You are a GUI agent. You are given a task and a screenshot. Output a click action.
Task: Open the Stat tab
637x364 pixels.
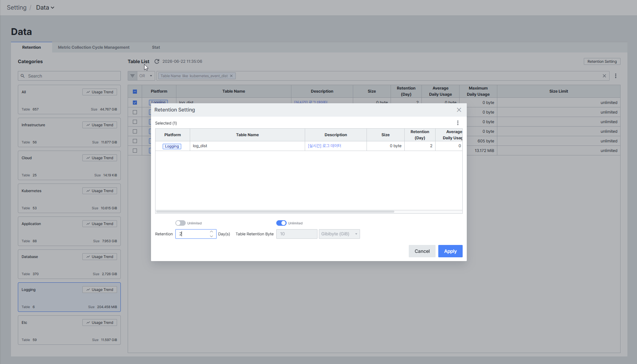[x=156, y=47]
